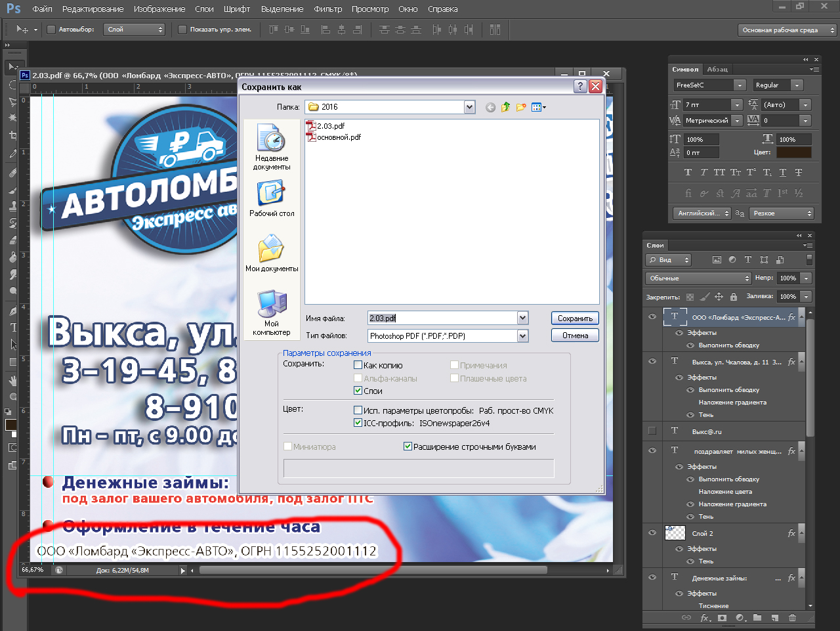Click lock all icon in Слои panel

click(x=734, y=297)
